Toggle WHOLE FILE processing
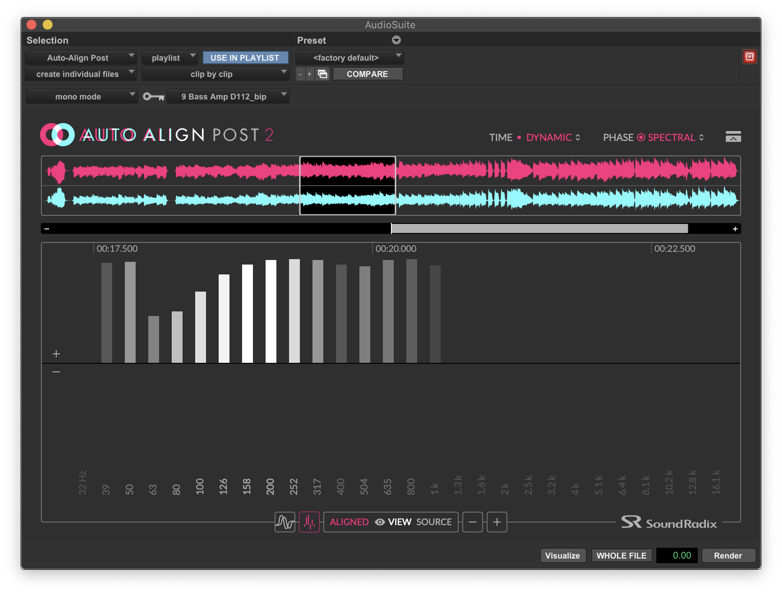Screen dimensions: 782x594 click(621, 556)
